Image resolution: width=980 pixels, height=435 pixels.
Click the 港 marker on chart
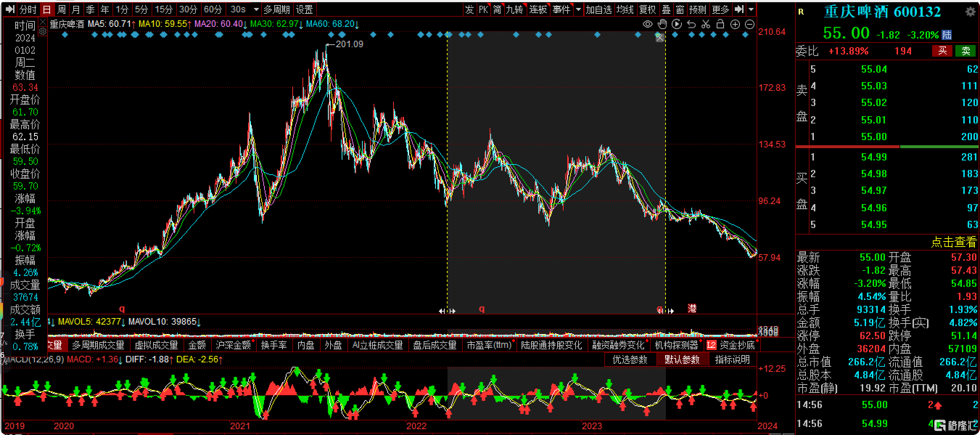pyautogui.click(x=692, y=308)
